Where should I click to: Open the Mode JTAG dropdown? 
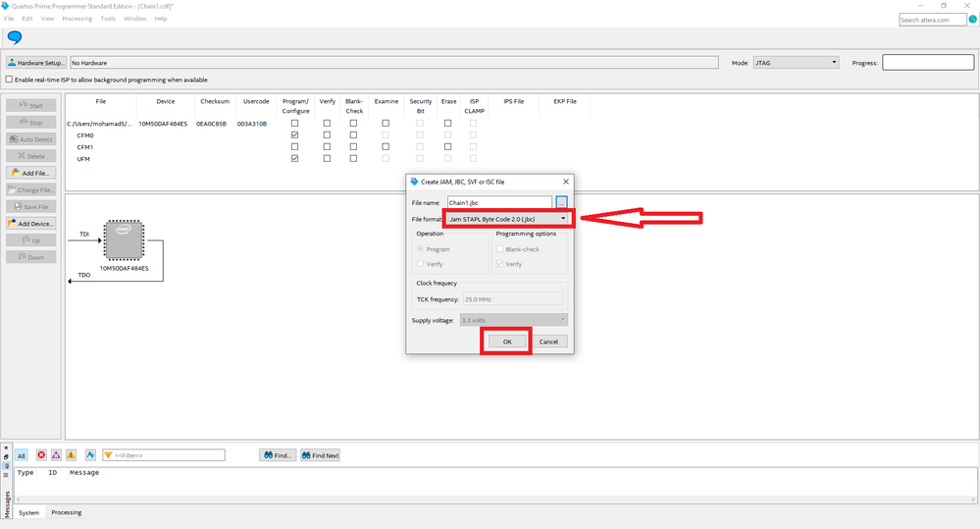click(x=796, y=63)
